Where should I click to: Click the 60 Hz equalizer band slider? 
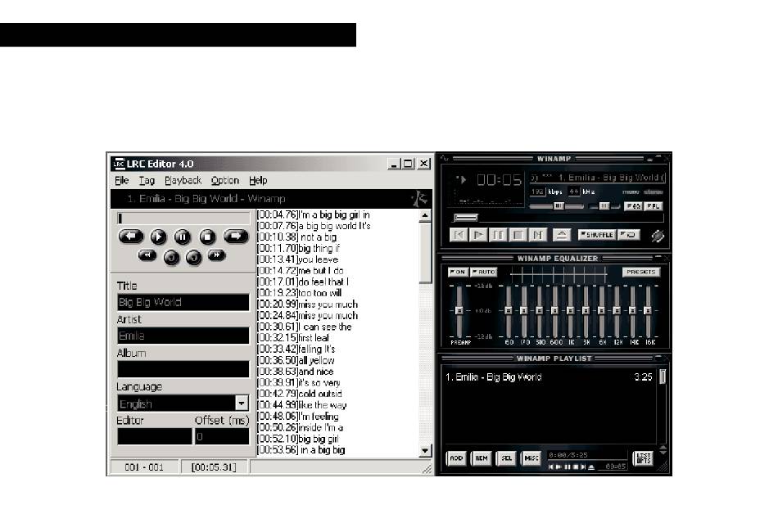(x=509, y=310)
